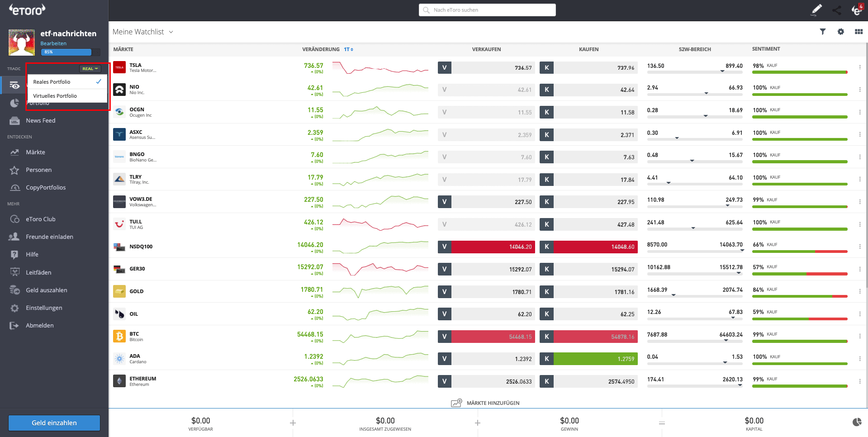Click TUI.L buy button 427.48
Viewport: 868px width, 437px height.
click(588, 224)
